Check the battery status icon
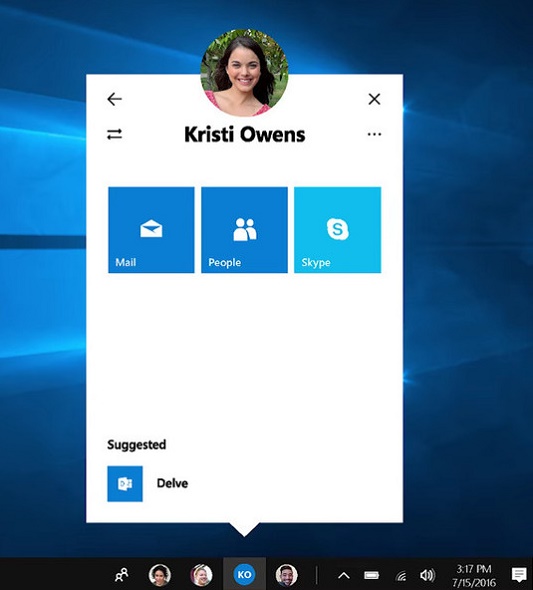The height and width of the screenshot is (590, 533). tap(372, 575)
